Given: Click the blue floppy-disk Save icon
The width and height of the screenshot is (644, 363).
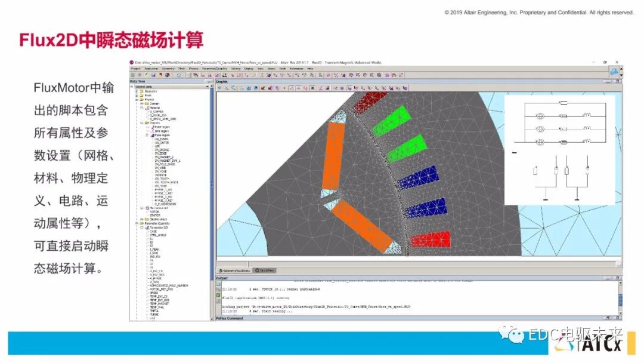Looking at the screenshot, I should (x=153, y=75).
